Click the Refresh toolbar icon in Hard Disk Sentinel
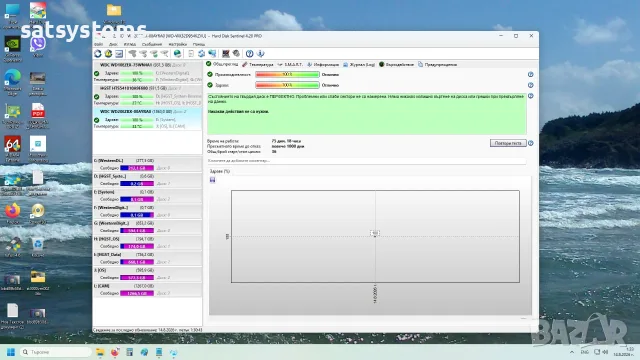The height and width of the screenshot is (360, 640). pos(98,53)
